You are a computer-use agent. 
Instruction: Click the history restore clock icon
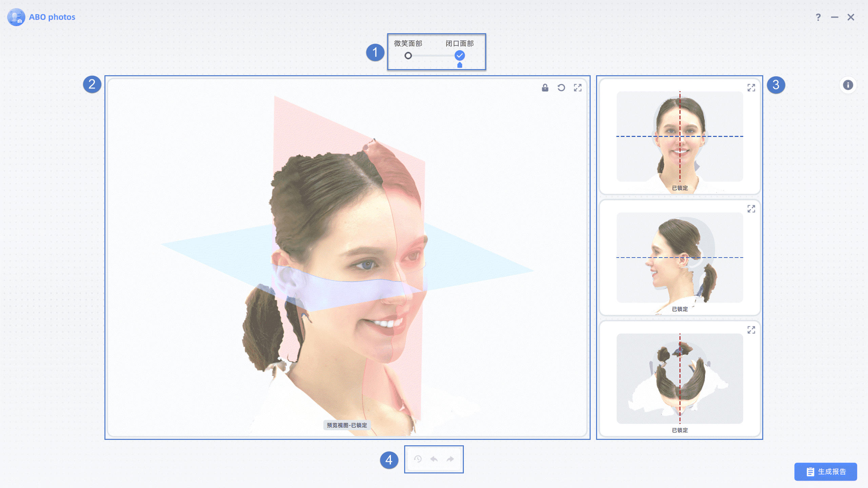coord(418,459)
